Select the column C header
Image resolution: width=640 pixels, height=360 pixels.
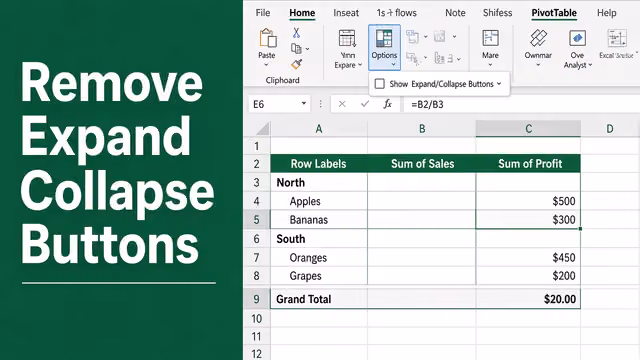pos(528,129)
